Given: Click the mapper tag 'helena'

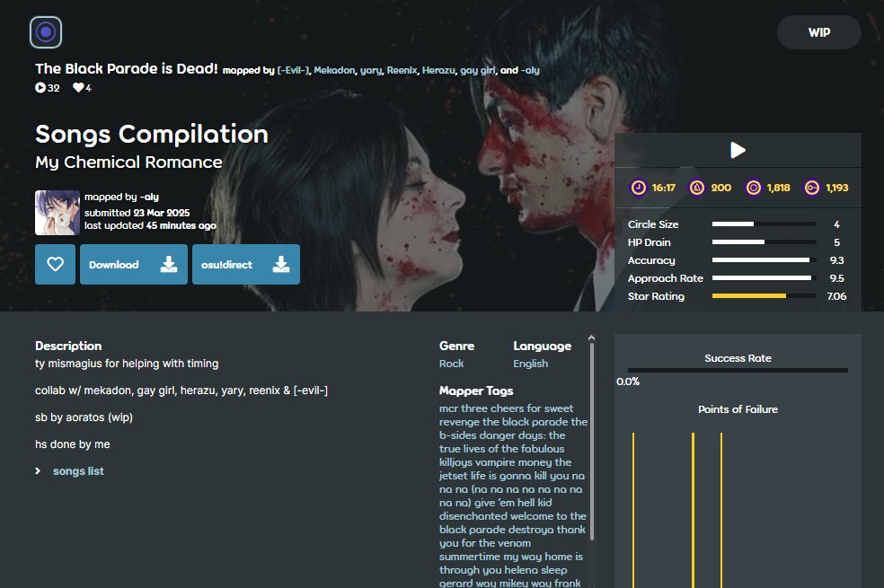Looking at the screenshot, I should pyautogui.click(x=521, y=570).
